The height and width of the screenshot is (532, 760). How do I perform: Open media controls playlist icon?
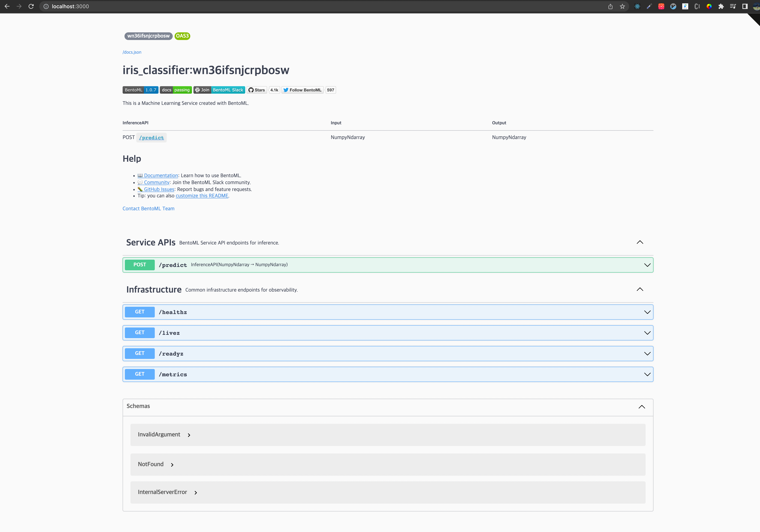coord(733,6)
